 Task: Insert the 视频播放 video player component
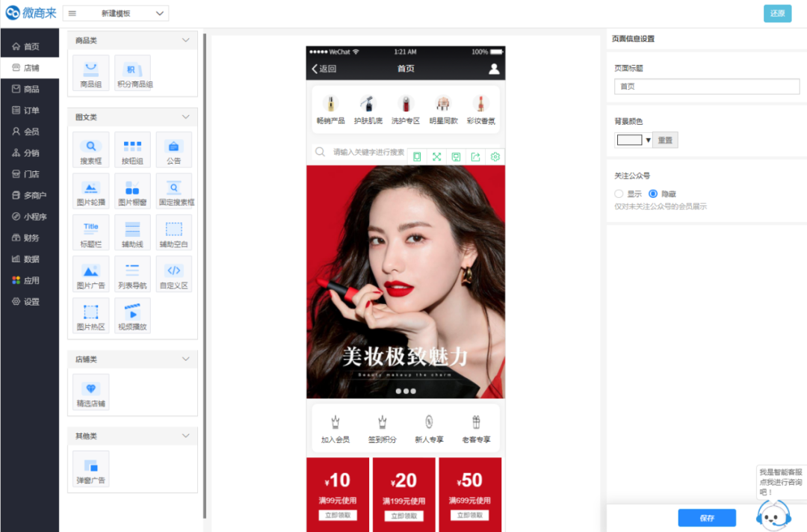click(x=132, y=315)
